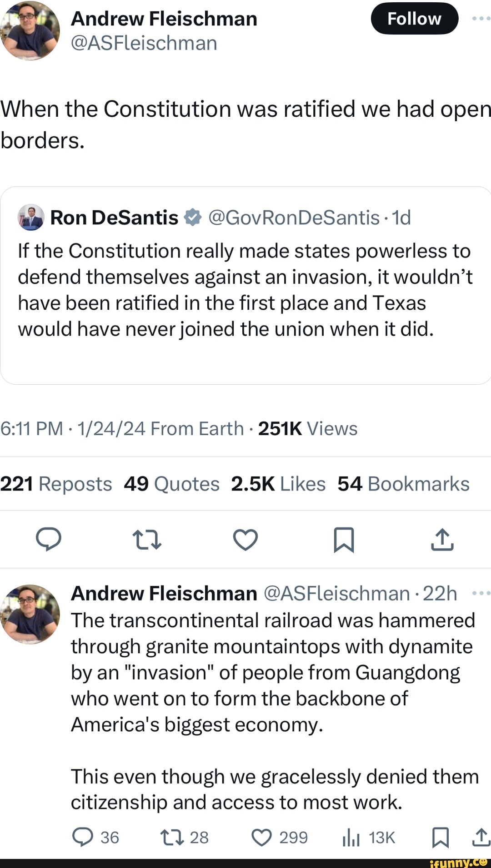Image resolution: width=491 pixels, height=868 pixels.
Task: Like the main tweet with the heart icon
Action: [x=245, y=539]
